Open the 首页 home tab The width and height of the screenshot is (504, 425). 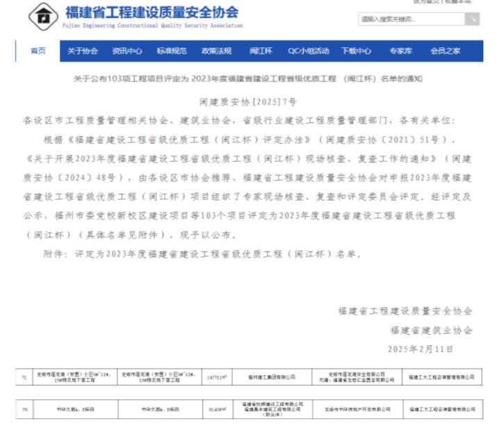pyautogui.click(x=38, y=51)
